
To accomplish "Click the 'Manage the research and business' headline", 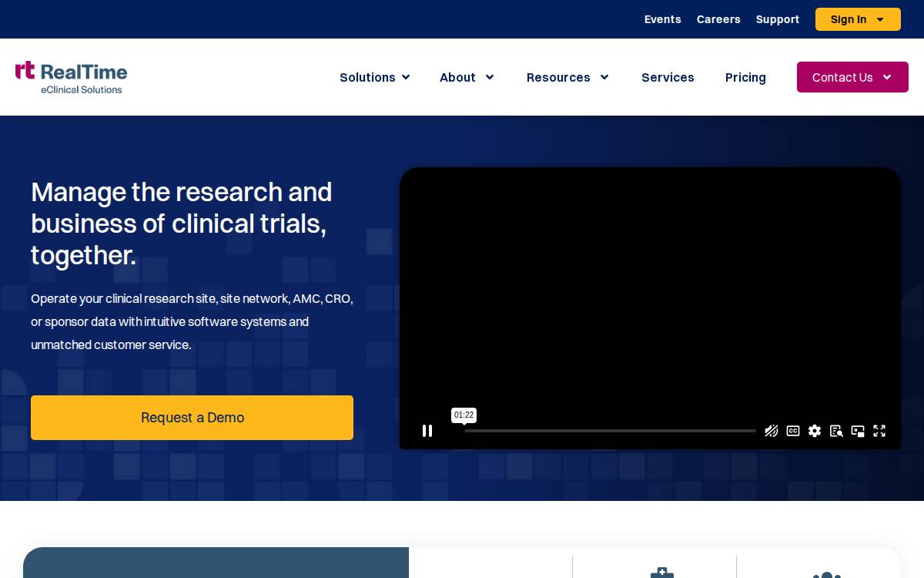I will click(x=182, y=223).
